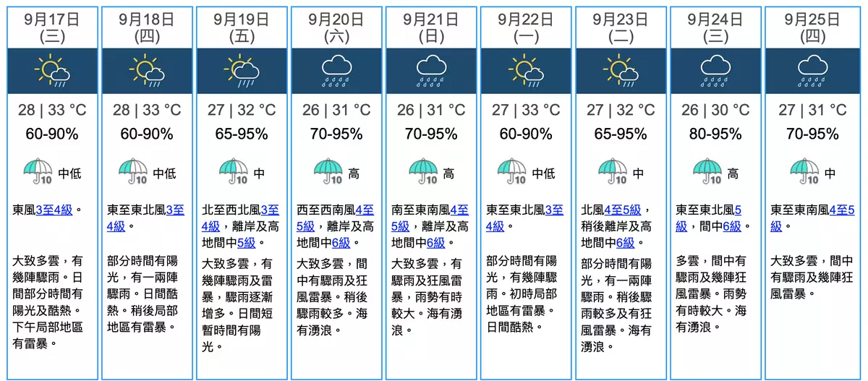Click the sun and cloud icon for 9月22日
Screen dimensions: 868x381
click(x=526, y=71)
